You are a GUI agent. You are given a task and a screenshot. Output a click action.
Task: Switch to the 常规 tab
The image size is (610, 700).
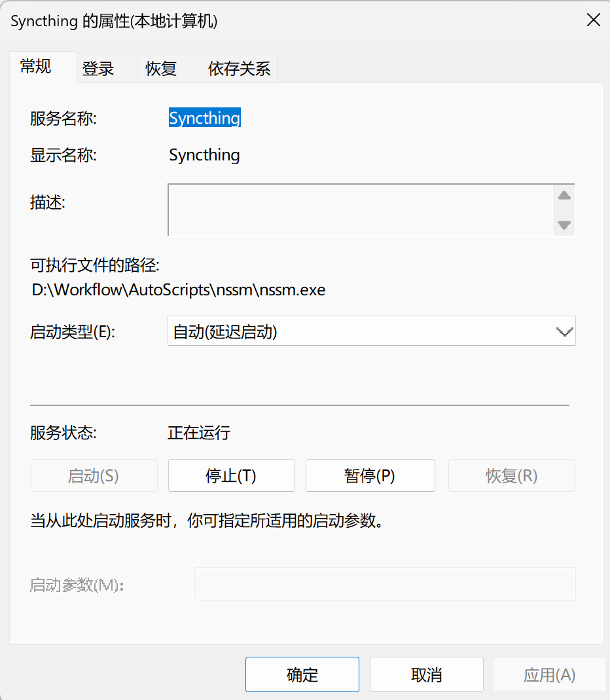pyautogui.click(x=43, y=67)
